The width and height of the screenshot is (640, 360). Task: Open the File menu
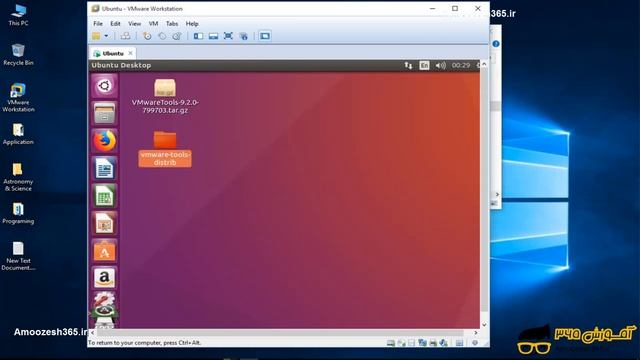[x=98, y=24]
